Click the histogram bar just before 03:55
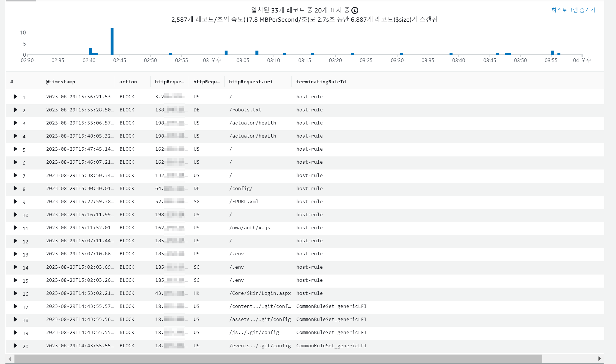The image size is (616, 364). pyautogui.click(x=553, y=53)
